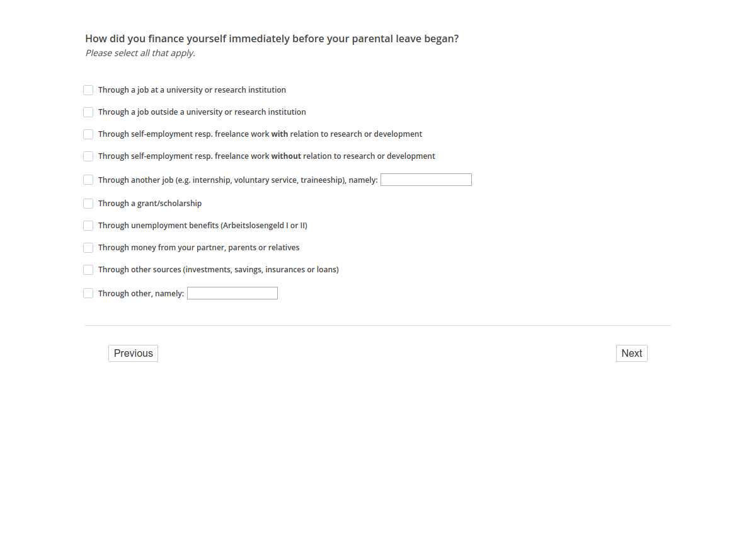Tick the job outside a university checkbox

(x=88, y=112)
